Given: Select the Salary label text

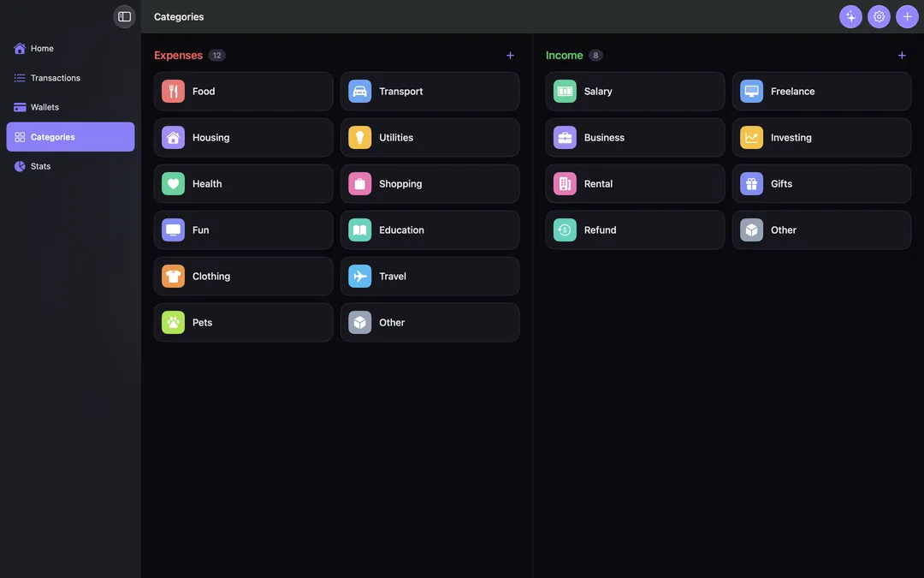Looking at the screenshot, I should pos(598,92).
